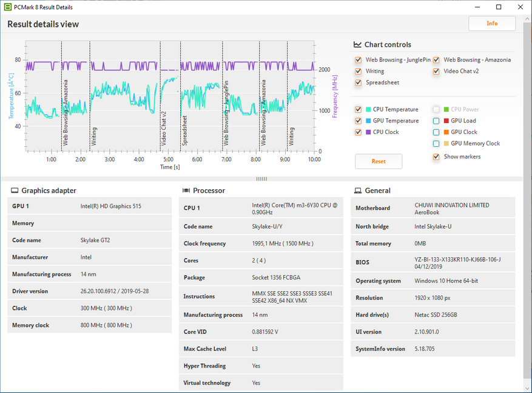
Task: Uncheck Web Browsing - JunglePin checkbox
Action: [359, 60]
